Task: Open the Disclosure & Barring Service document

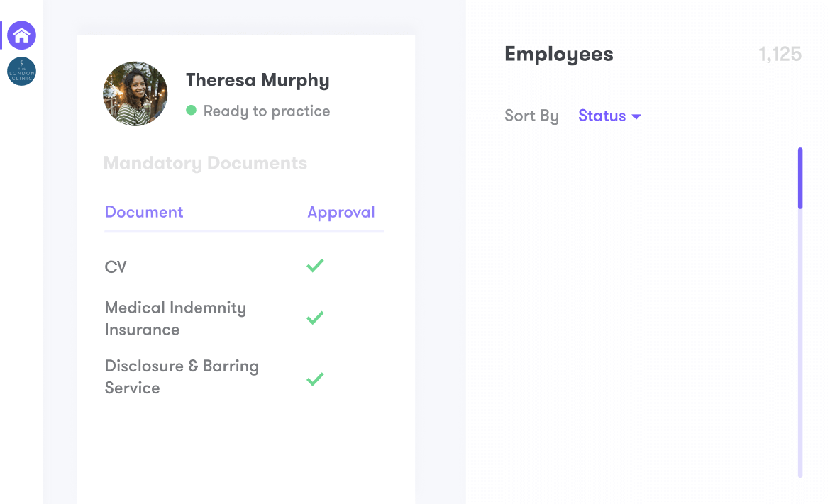Action: tap(182, 376)
